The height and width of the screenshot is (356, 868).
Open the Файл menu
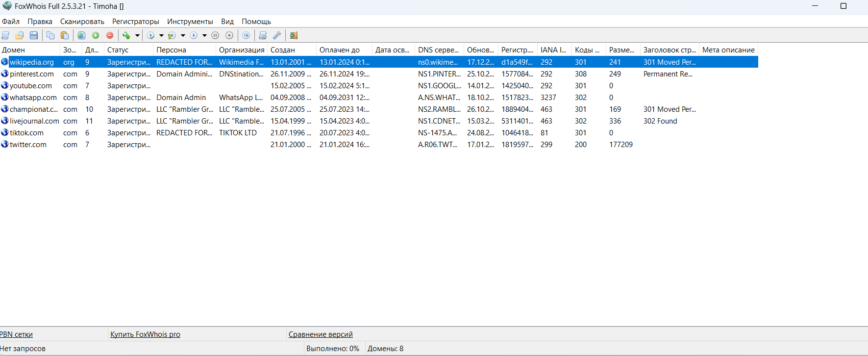point(11,22)
